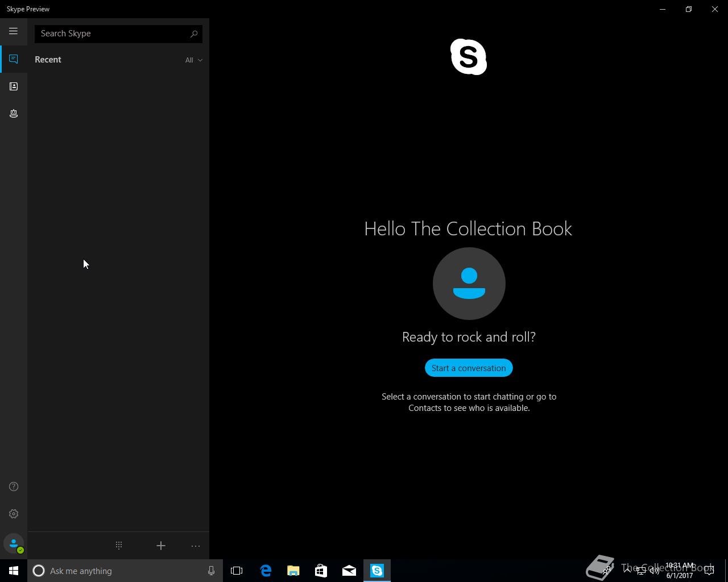Open the dial pad icon

click(119, 546)
